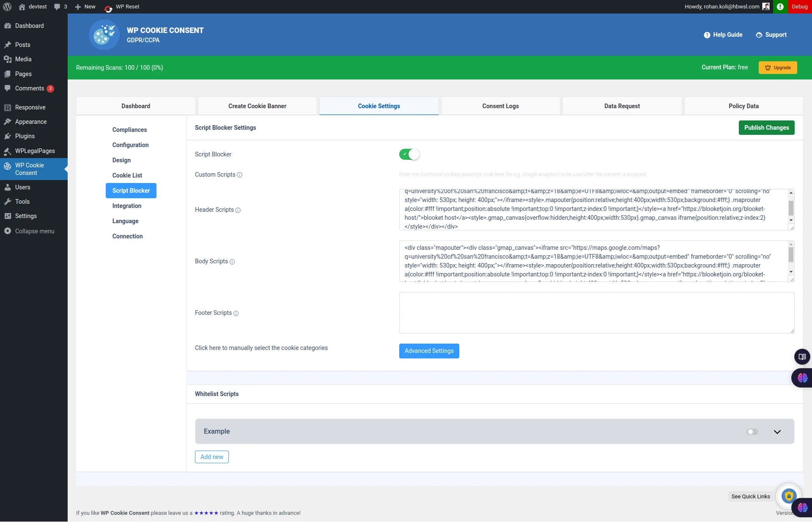Expand the Example whitelist row chevron
This screenshot has width=812, height=522.
777,432
